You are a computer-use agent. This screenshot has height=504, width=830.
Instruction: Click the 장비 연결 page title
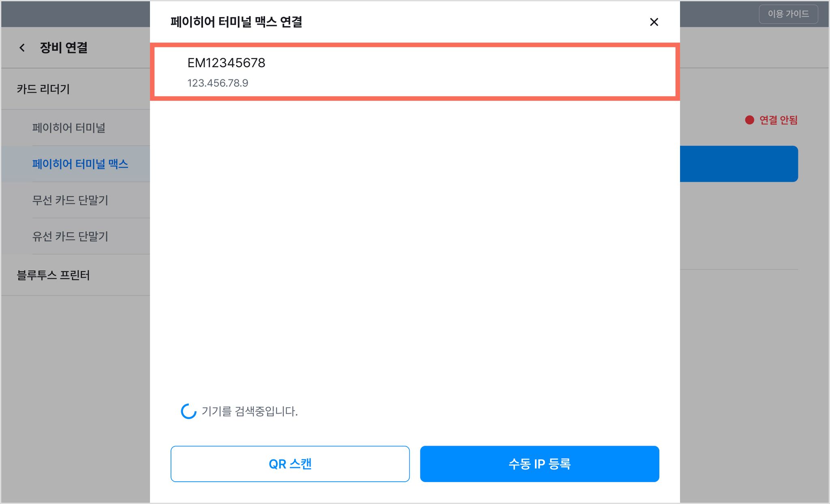pyautogui.click(x=64, y=48)
